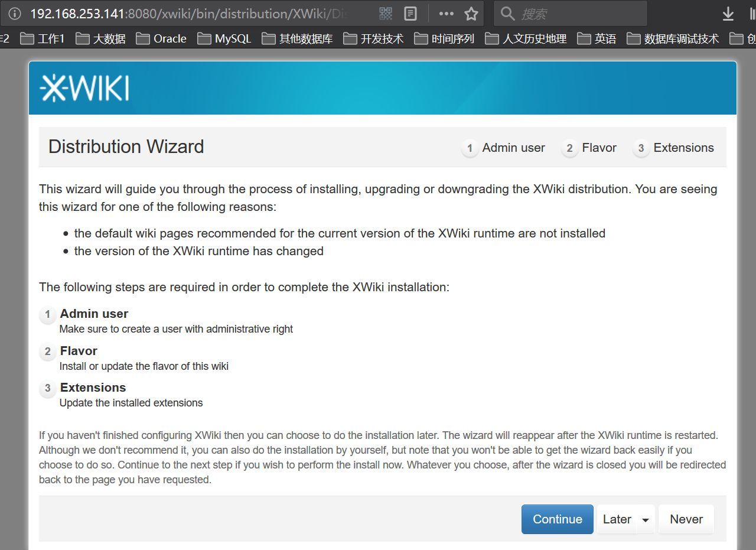The width and height of the screenshot is (756, 550).
Task: Choose Later to postpone the wizard
Action: coord(617,519)
